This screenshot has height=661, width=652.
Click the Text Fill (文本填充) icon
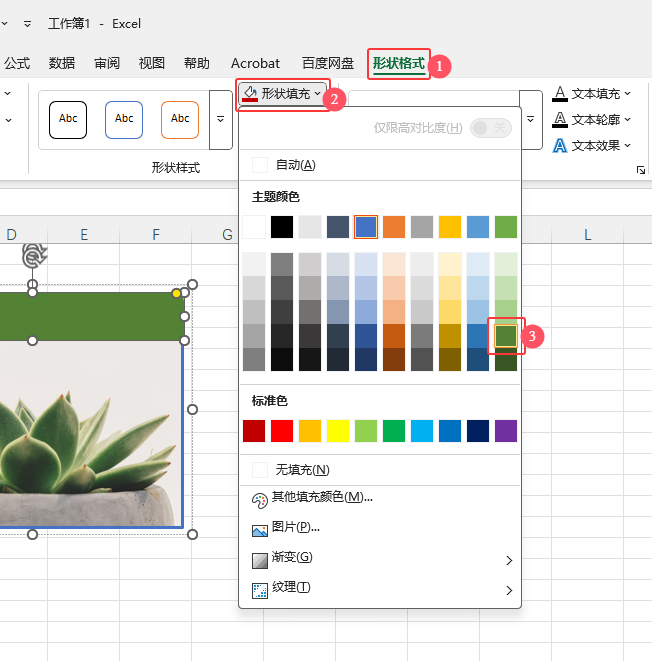pos(560,94)
